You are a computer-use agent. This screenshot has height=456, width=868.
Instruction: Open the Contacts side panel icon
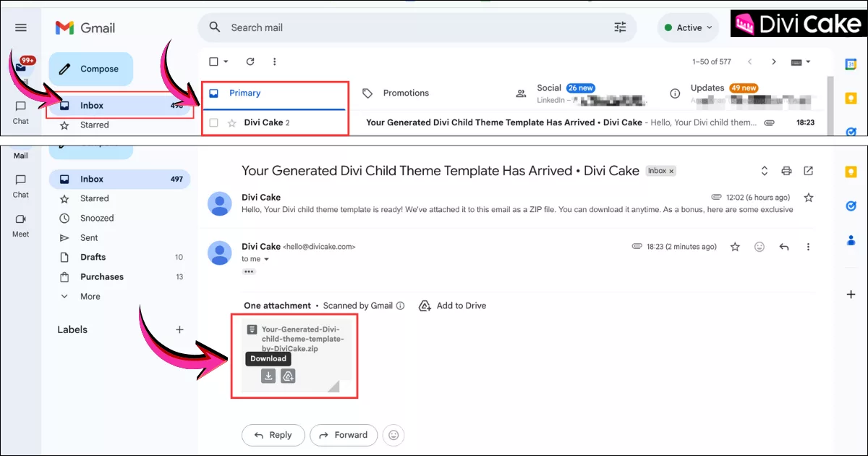pos(851,240)
